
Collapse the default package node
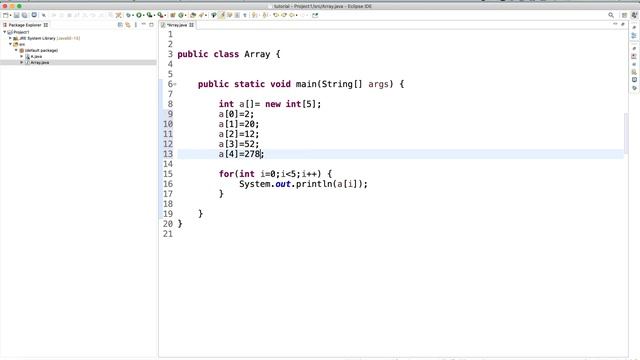(x=16, y=50)
